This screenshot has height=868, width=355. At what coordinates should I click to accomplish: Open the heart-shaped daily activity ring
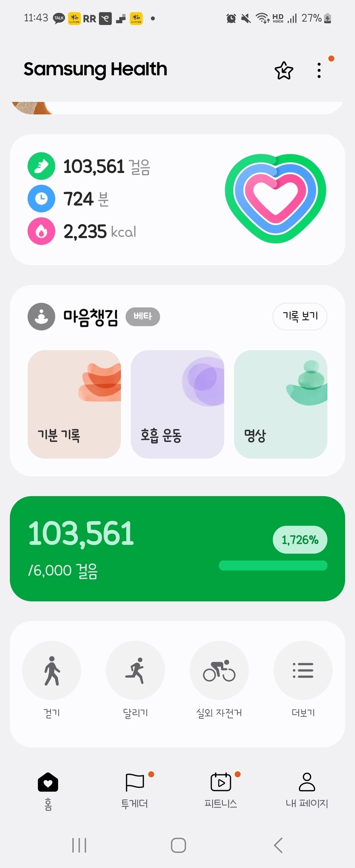point(275,198)
